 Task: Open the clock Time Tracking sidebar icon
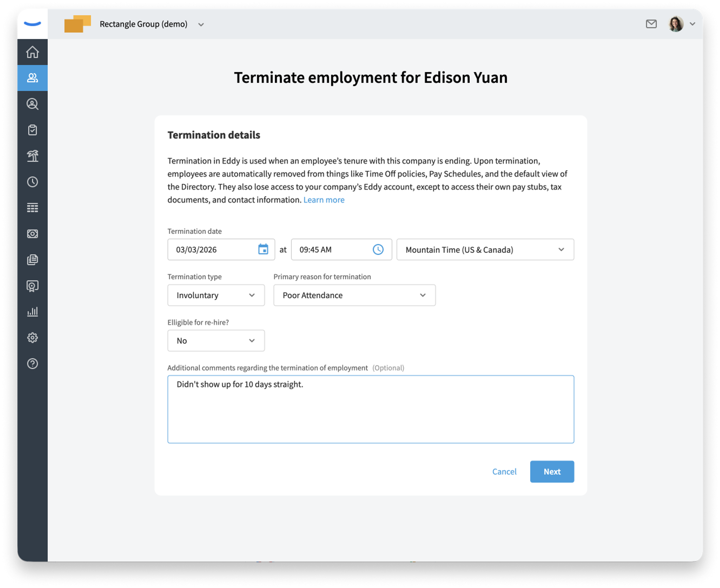click(x=32, y=182)
